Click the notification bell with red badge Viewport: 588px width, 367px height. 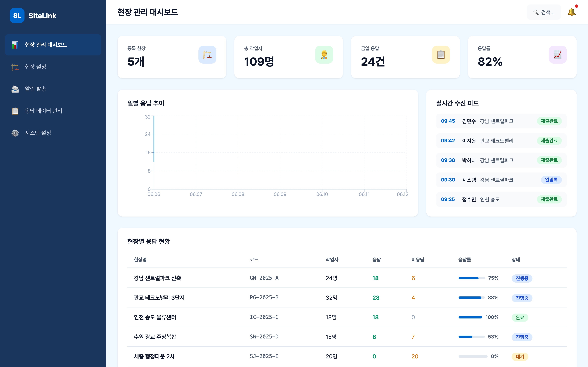tap(572, 12)
